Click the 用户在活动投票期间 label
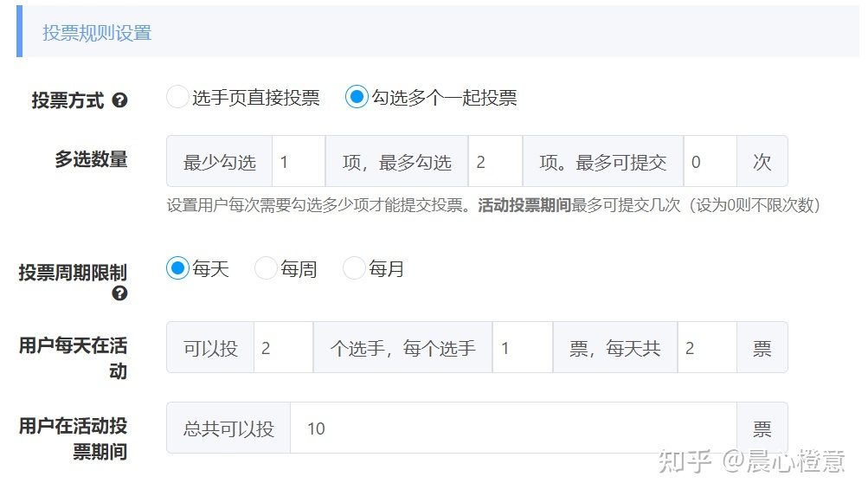 [73, 439]
